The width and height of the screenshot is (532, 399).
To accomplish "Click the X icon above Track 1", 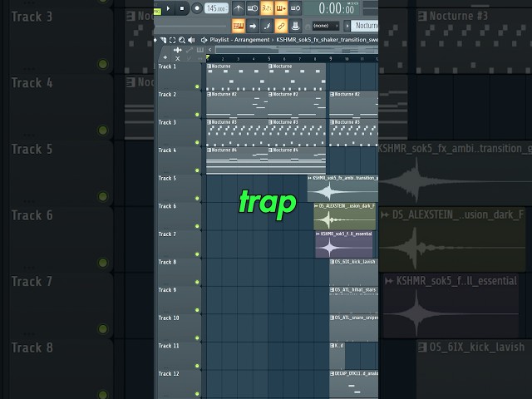I will [x=177, y=58].
